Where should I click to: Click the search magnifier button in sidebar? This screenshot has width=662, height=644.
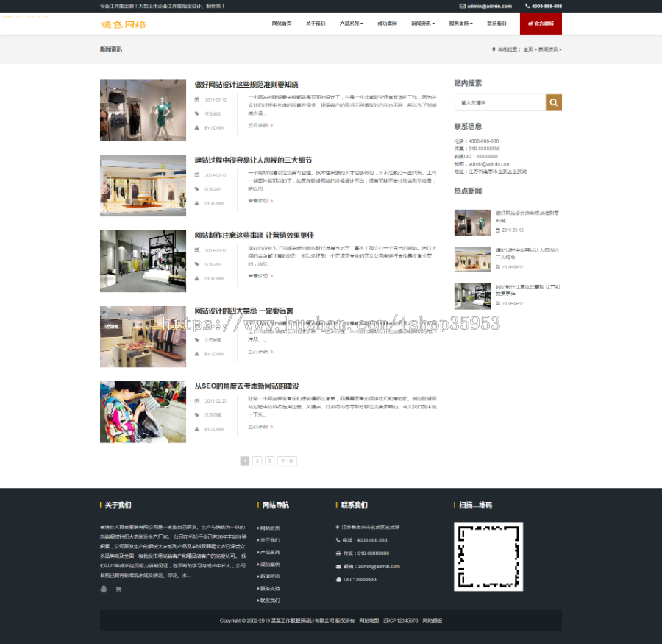[x=553, y=102]
